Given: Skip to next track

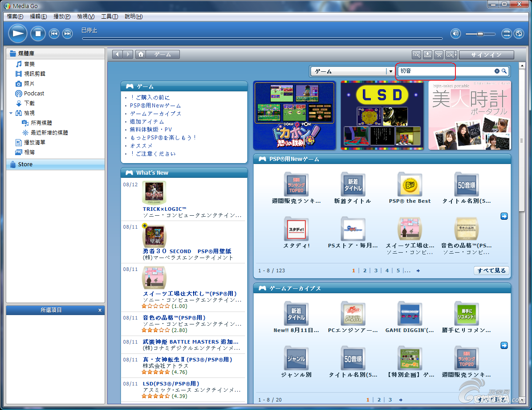Looking at the screenshot, I should point(68,33).
